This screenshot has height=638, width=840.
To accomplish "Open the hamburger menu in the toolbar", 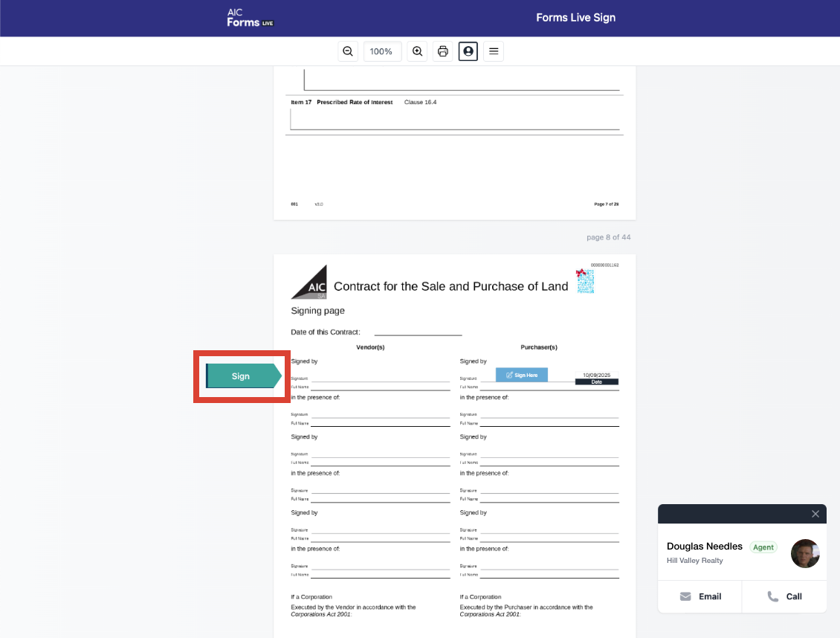I will pos(493,51).
